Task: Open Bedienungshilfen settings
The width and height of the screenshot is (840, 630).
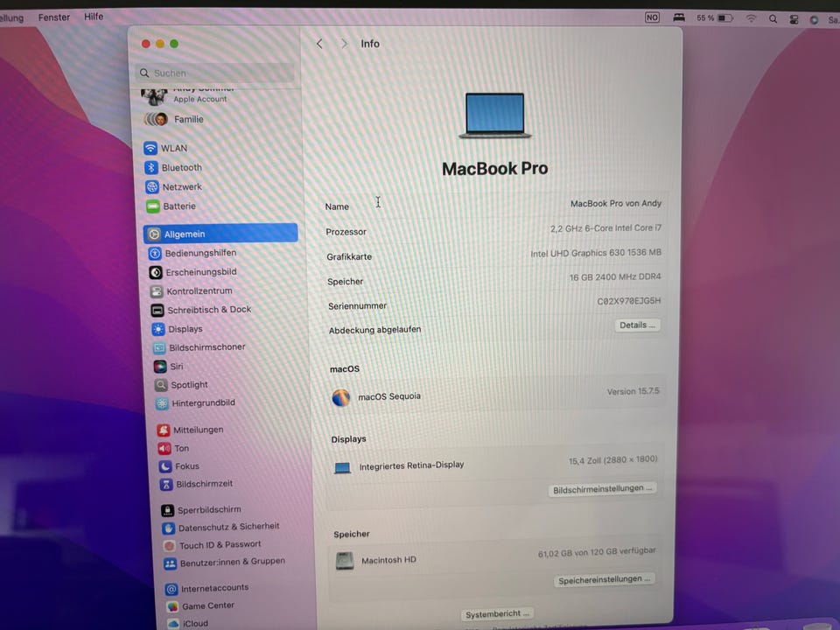Action: (192, 253)
